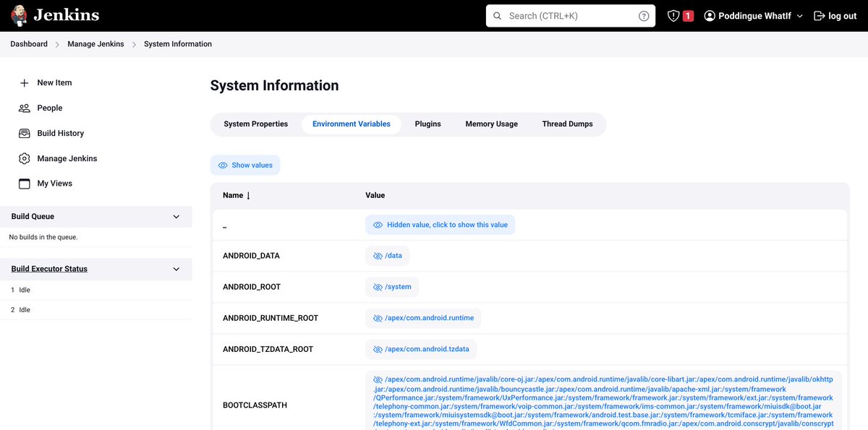The image size is (868, 430).
Task: Click System Information breadcrumb
Action: (178, 44)
